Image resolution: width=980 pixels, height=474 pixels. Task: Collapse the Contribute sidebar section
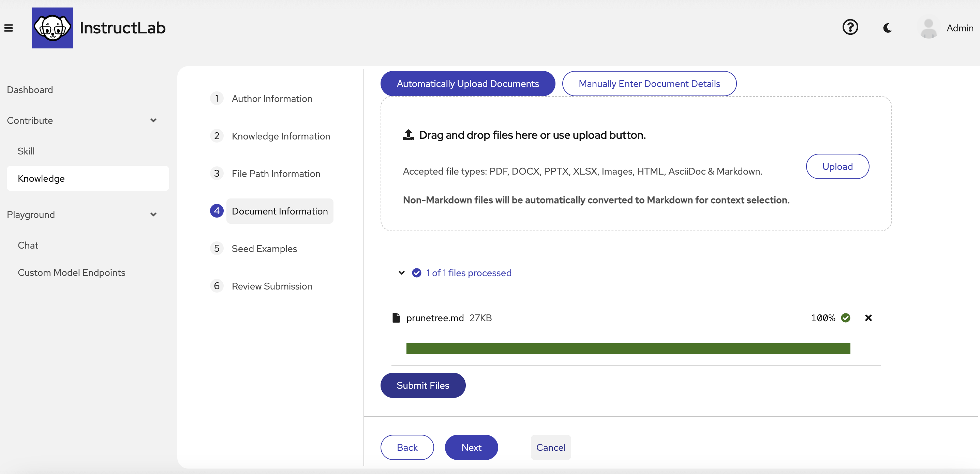pyautogui.click(x=153, y=120)
